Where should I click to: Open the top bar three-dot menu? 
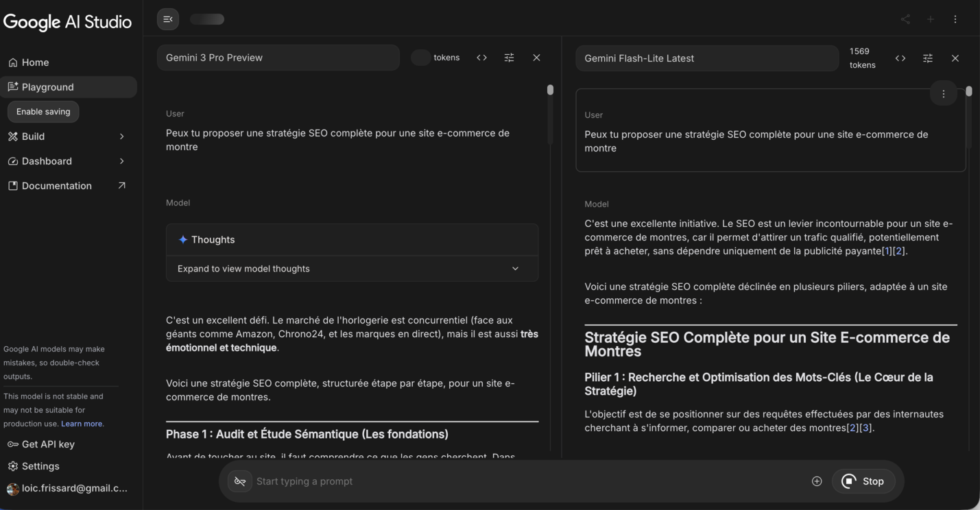tap(955, 19)
